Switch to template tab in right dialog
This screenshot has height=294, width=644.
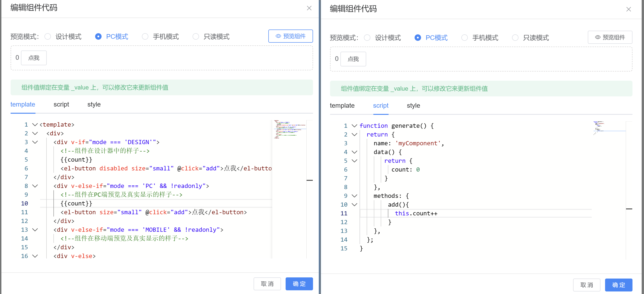342,106
